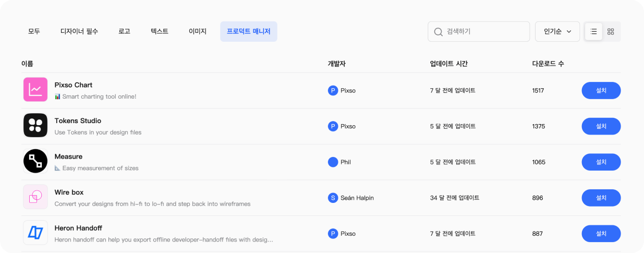
Task: Select the 모두 tab
Action: pos(34,31)
